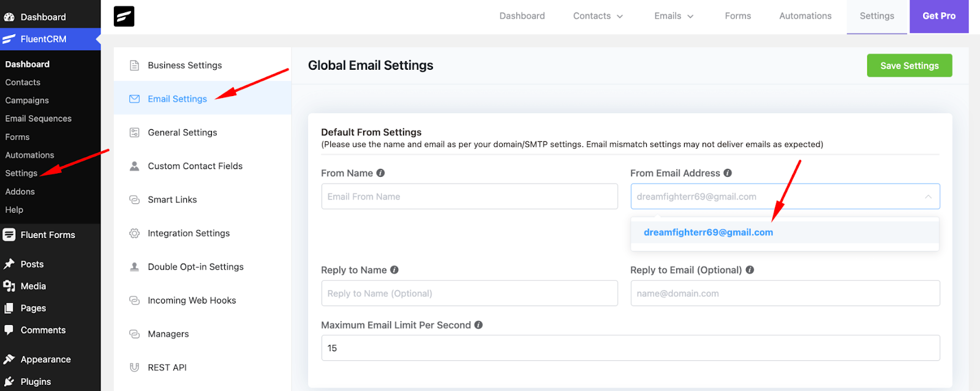Screen dimensions: 980x391
Task: Click the Integration Settings gear icon
Action: click(x=134, y=233)
